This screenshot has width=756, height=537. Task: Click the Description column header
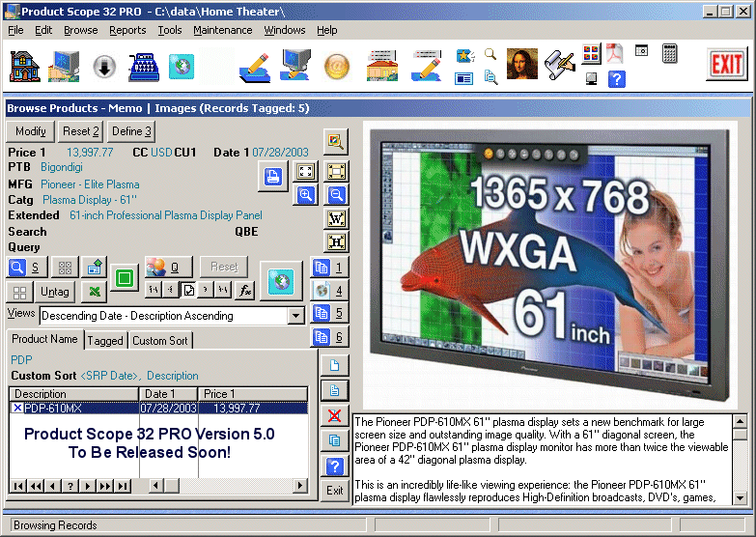click(74, 394)
